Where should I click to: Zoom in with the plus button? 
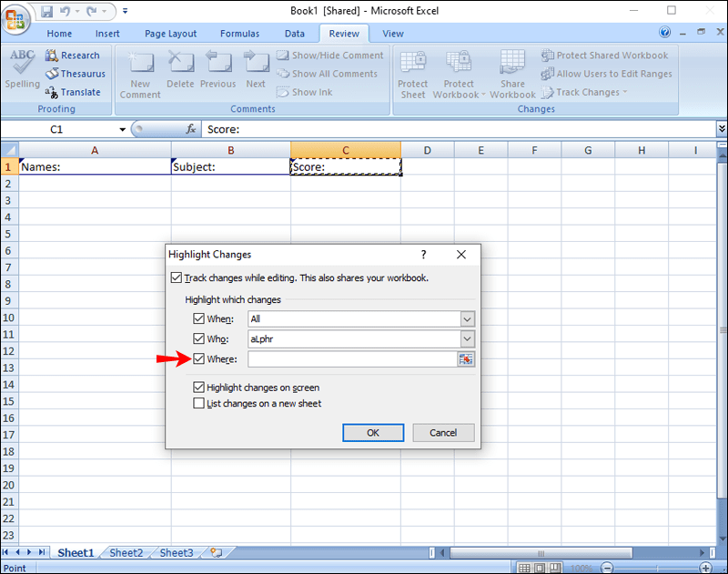coord(705,568)
